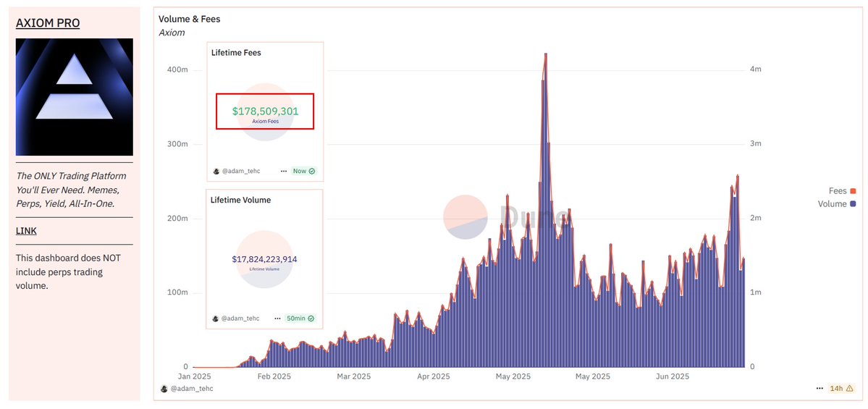This screenshot has height=409, width=868.
Task: Click the warning triangle in 14h badge
Action: [x=850, y=389]
